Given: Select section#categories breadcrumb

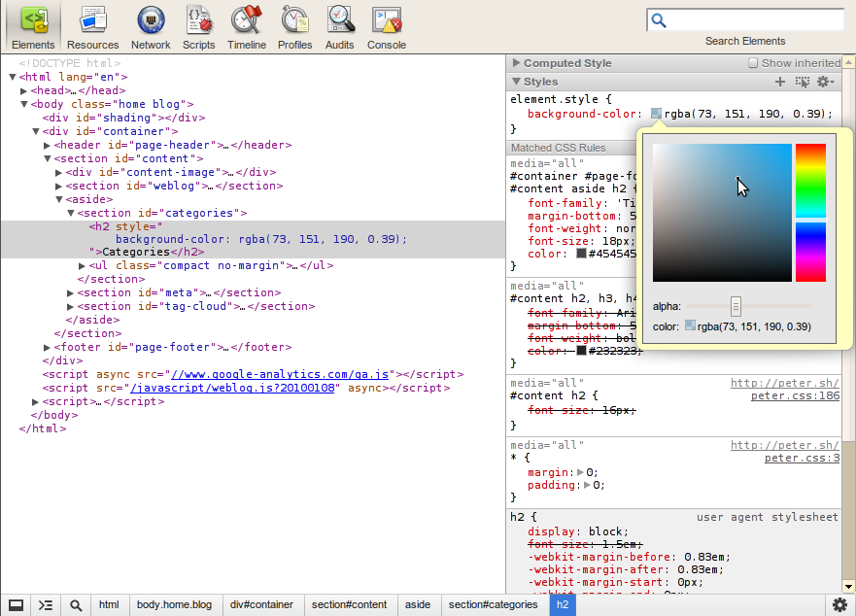Looking at the screenshot, I should point(493,604).
